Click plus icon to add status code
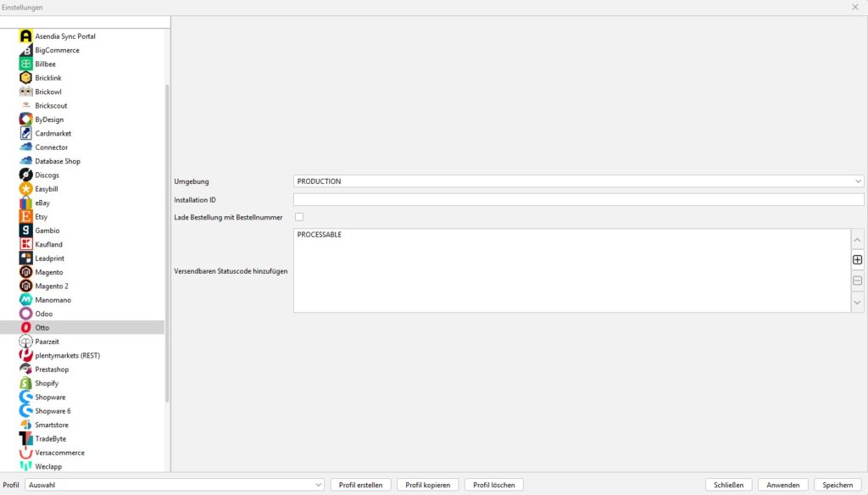This screenshot has width=868, height=495. click(857, 260)
